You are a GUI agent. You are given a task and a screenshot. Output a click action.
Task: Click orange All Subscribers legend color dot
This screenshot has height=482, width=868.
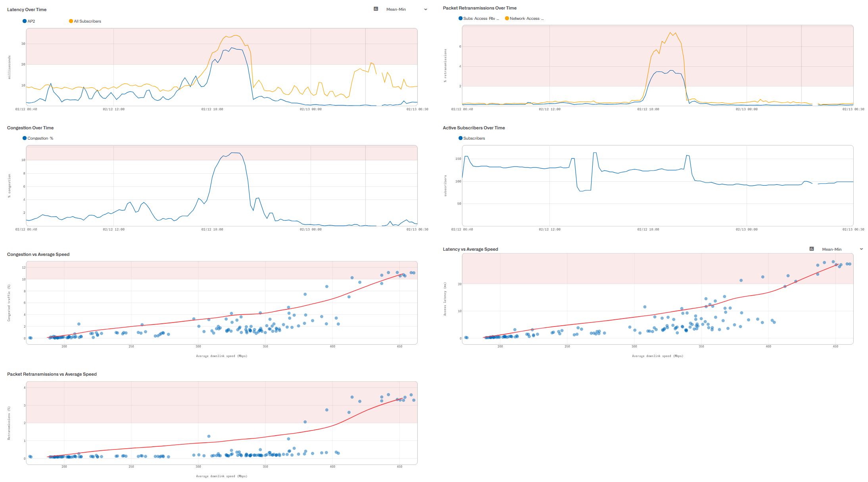[71, 21]
